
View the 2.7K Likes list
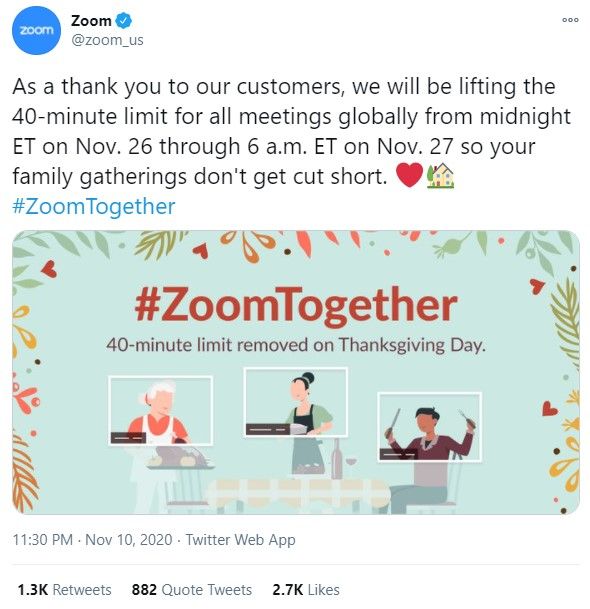(306, 590)
